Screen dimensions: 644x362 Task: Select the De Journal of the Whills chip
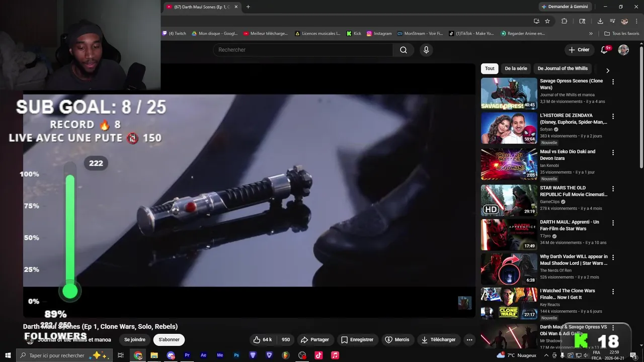click(x=562, y=68)
